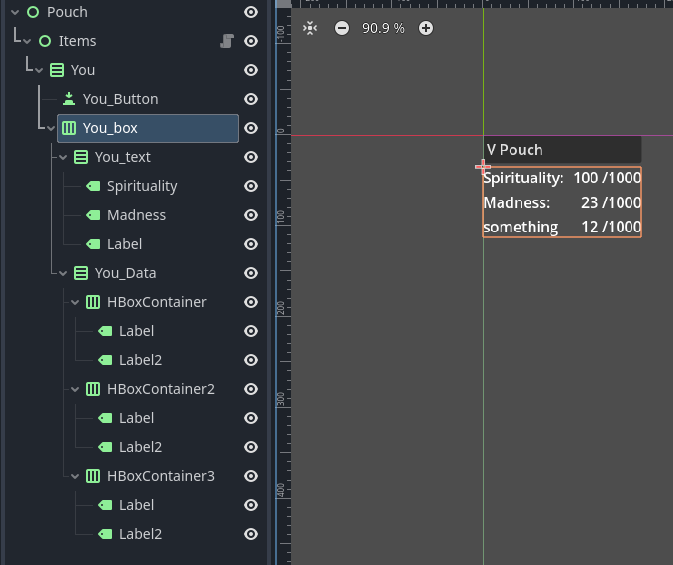The width and height of the screenshot is (673, 565).
Task: Collapse the You_Data node branch
Action: pos(63,273)
